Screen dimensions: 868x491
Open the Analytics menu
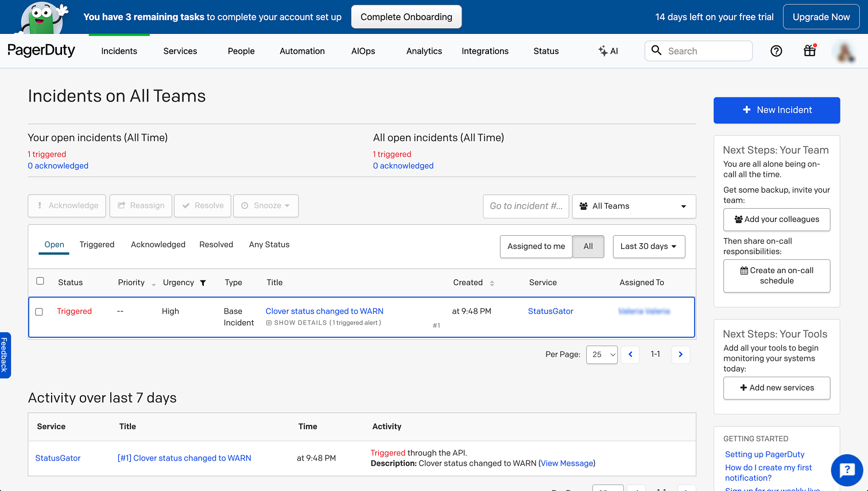(424, 51)
